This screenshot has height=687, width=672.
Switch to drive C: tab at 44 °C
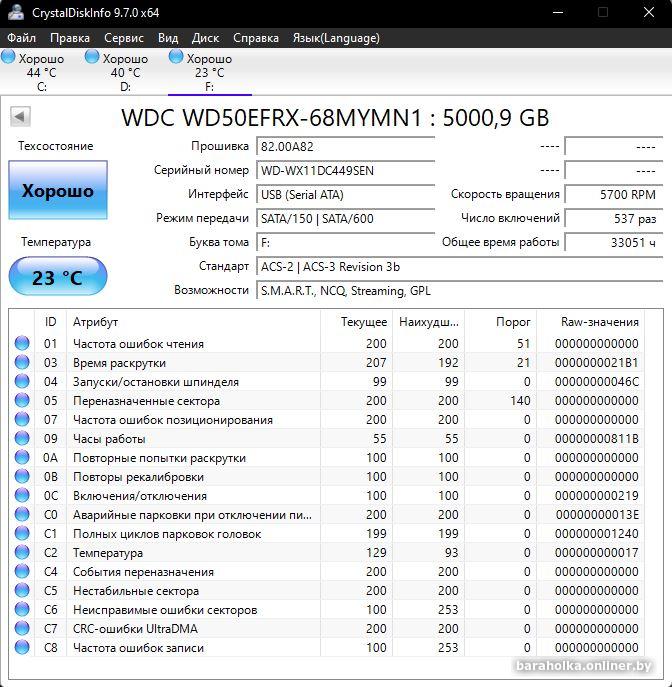pyautogui.click(x=42, y=72)
